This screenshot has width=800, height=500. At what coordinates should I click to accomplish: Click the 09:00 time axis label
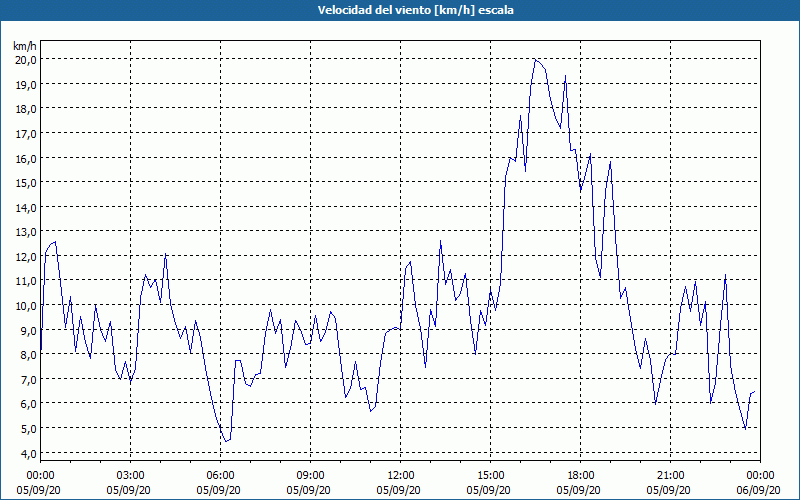pyautogui.click(x=310, y=476)
